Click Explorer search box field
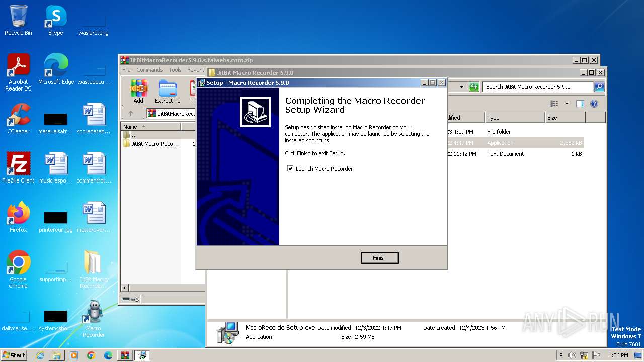This screenshot has width=644, height=362. 538,87
